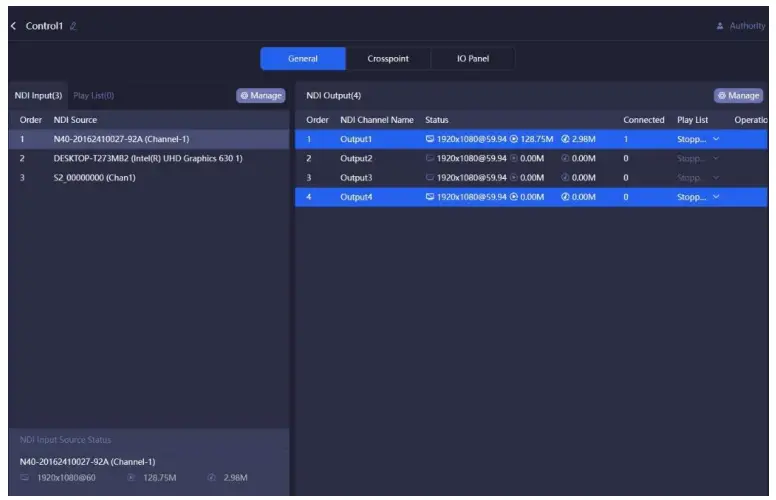Image resolution: width=776 pixels, height=500 pixels.
Task: Open Output4 play list dropdown
Action: [716, 197]
